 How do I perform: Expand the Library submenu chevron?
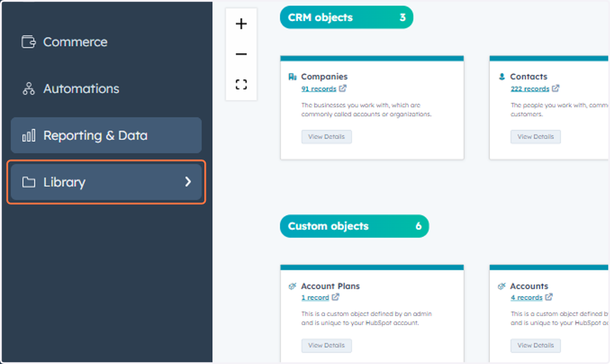point(188,182)
